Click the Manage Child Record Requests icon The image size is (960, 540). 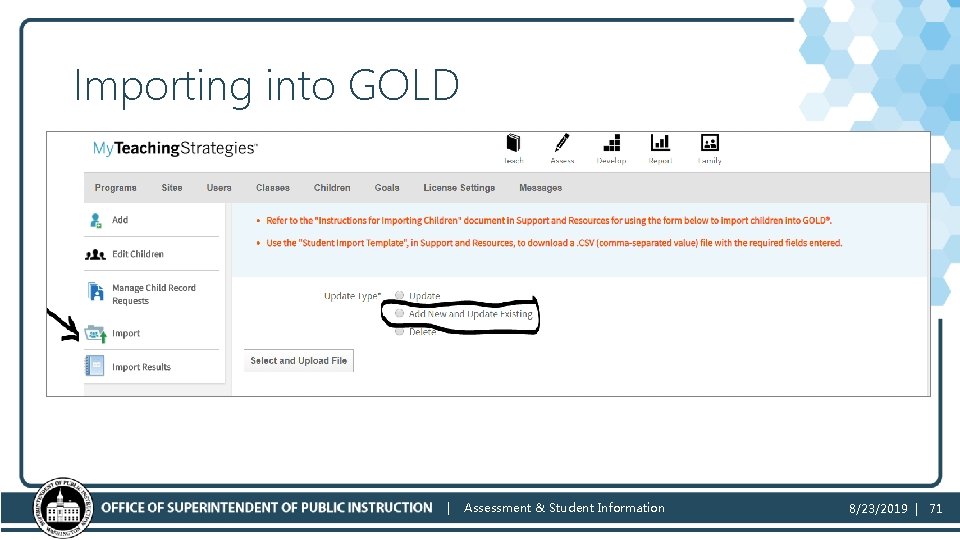coord(96,291)
